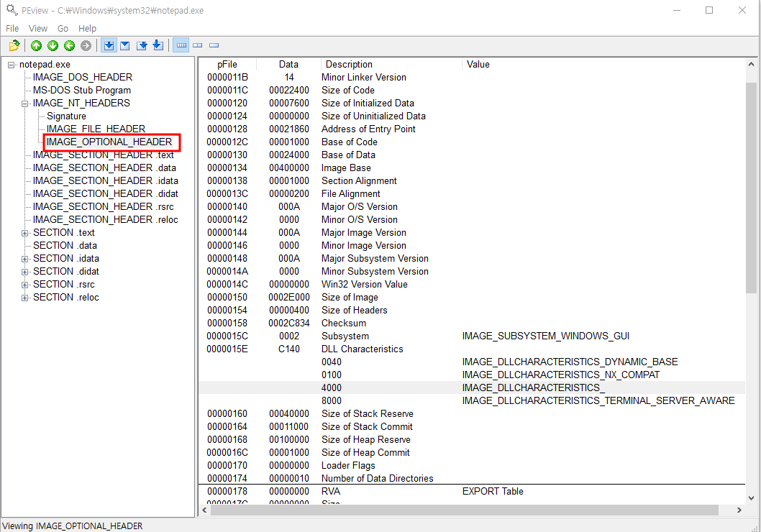Expand the SECTION .text node
Screen dimensions: 761x532
coord(24,233)
